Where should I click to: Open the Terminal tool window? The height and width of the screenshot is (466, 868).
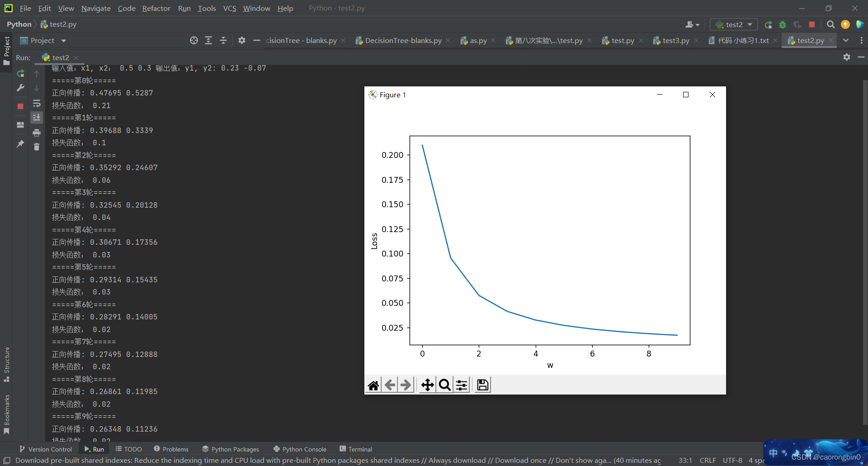[355, 449]
